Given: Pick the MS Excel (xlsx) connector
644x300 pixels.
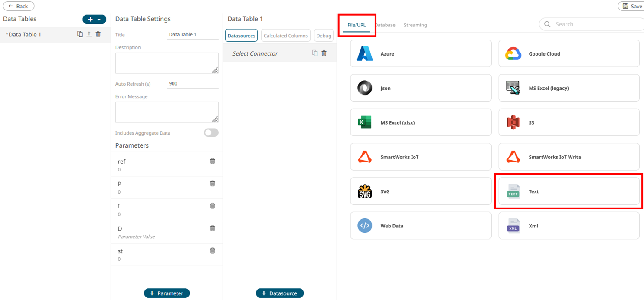Looking at the screenshot, I should [x=421, y=122].
